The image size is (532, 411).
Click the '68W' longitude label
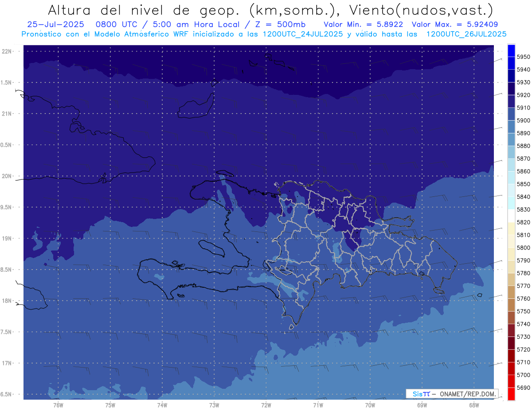click(x=474, y=405)
